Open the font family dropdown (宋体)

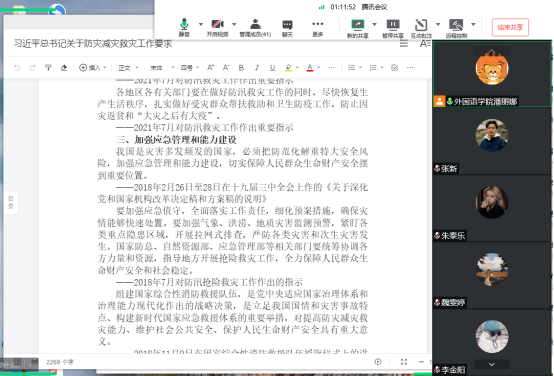162,67
